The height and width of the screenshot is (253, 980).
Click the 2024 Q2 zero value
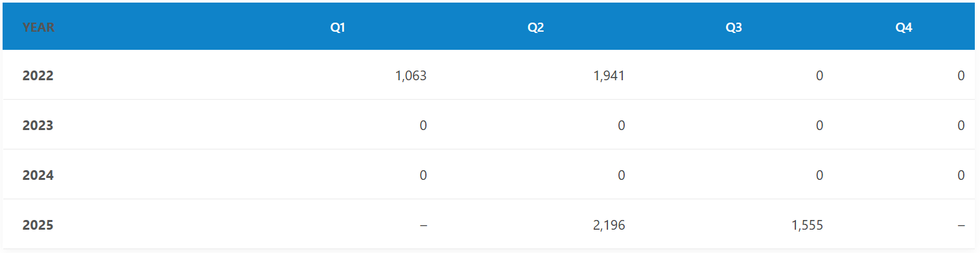point(622,175)
